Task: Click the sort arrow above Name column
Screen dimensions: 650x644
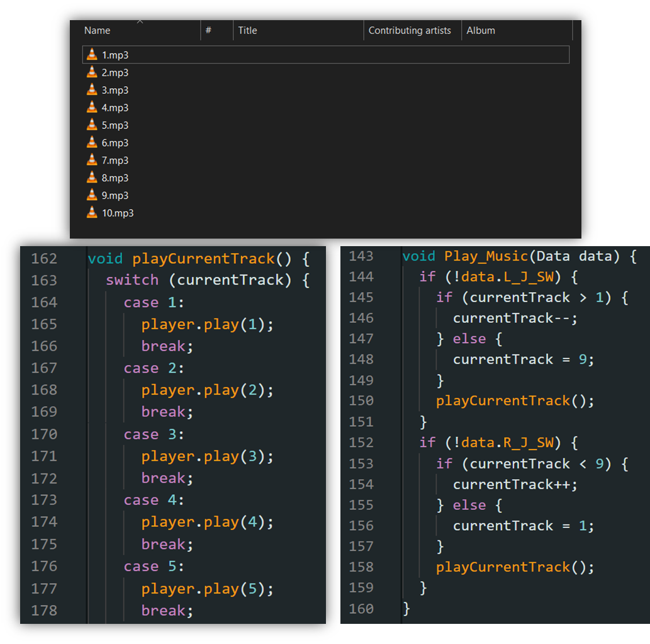Action: [140, 21]
